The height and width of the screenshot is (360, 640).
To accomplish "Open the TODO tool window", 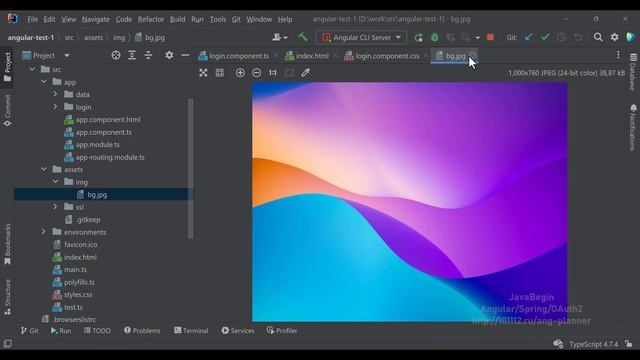I will [x=97, y=331].
